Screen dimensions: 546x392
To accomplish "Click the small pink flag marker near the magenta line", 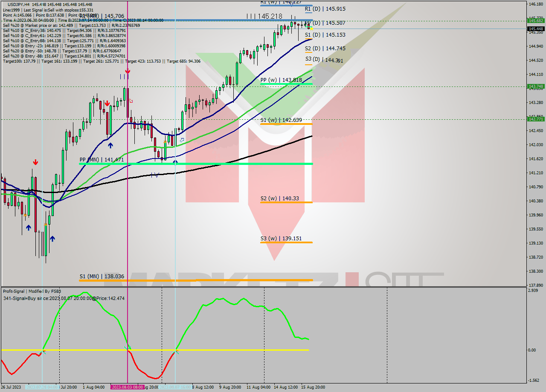I will point(131,100).
